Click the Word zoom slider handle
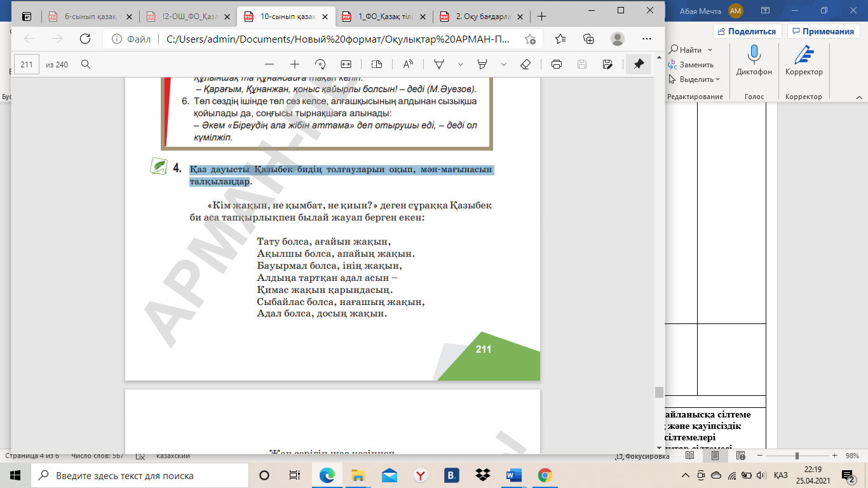Image resolution: width=868 pixels, height=488 pixels. 797,456
